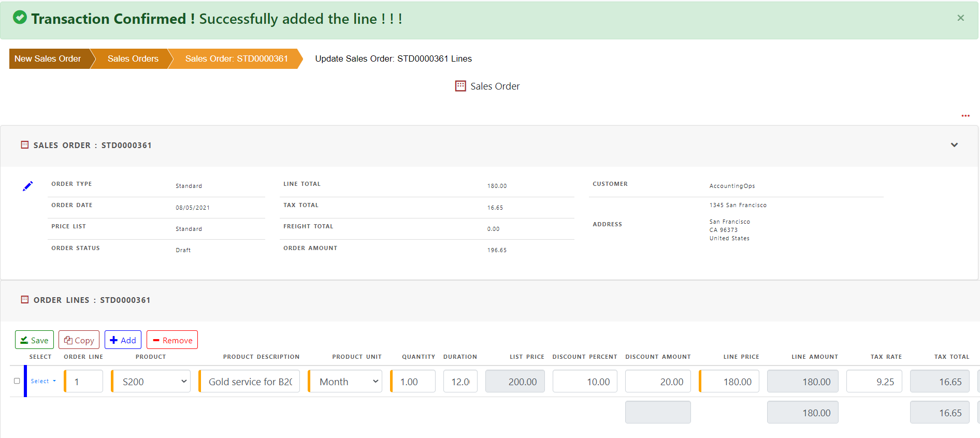
Task: Click the Gold service product description field
Action: (250, 381)
